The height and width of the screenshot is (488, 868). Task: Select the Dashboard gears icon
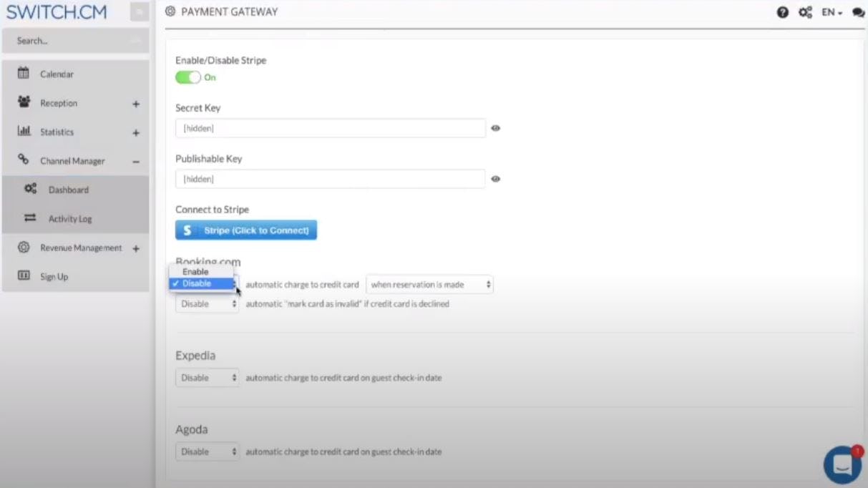tap(30, 190)
